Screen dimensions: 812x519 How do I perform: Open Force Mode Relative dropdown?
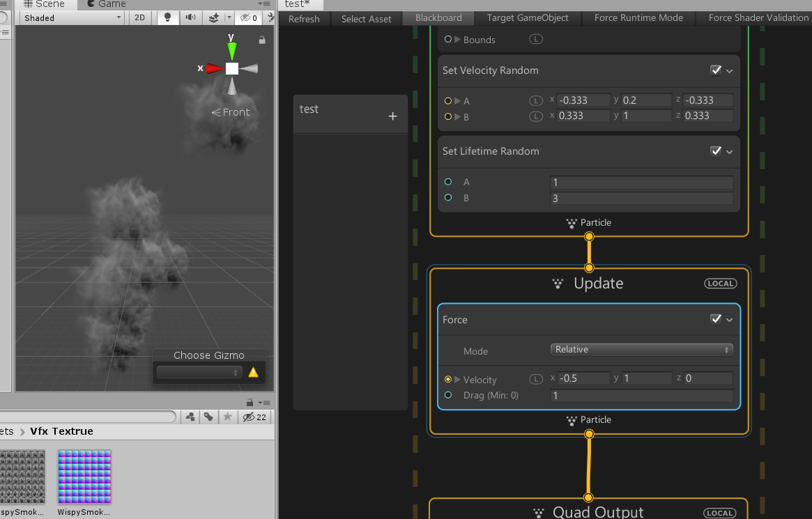pos(642,349)
